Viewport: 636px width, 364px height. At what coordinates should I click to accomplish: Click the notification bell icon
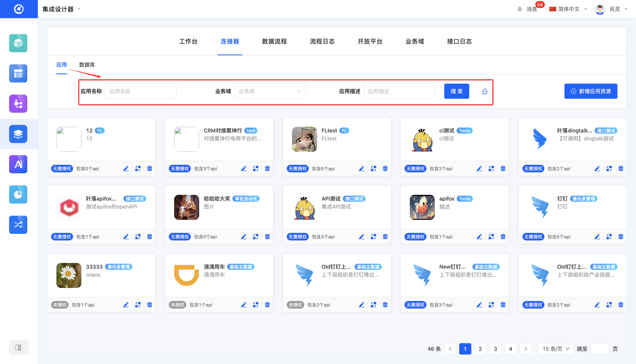pos(519,9)
